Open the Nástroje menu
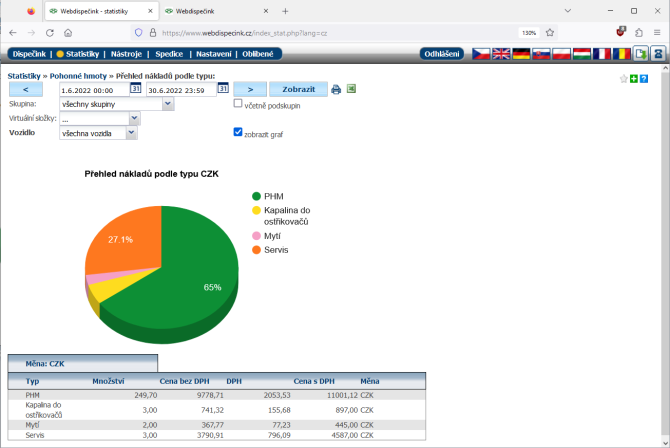 coord(126,54)
